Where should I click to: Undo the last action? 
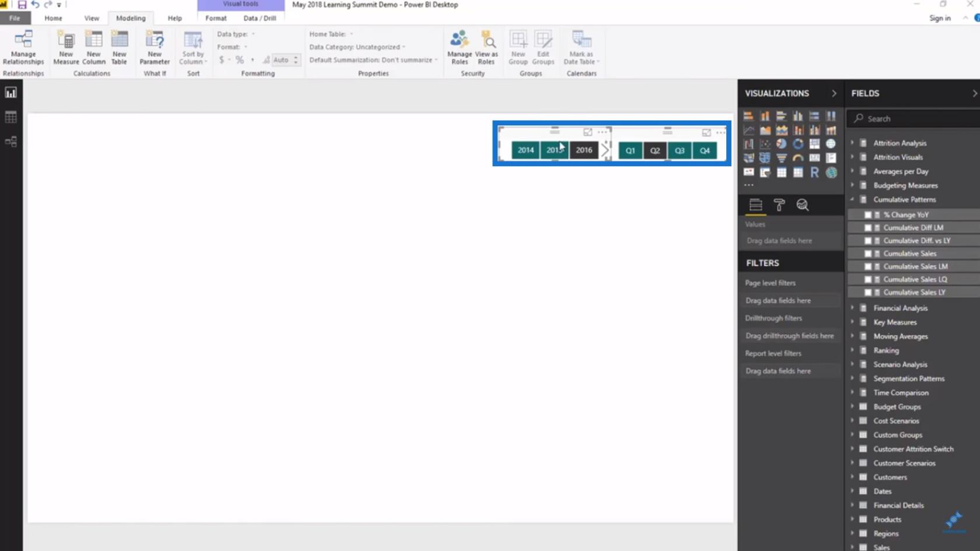coord(35,5)
